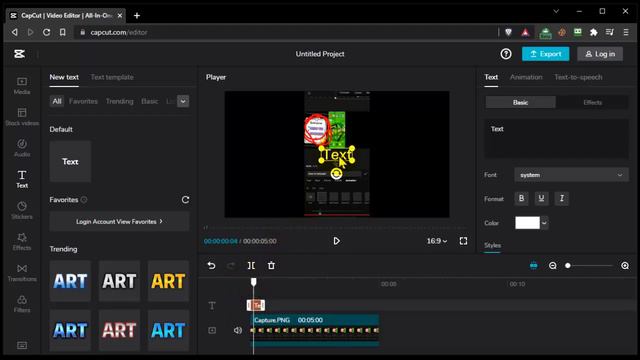This screenshot has height=360, width=640.
Task: Select the yellow ART text style
Action: coord(168,281)
